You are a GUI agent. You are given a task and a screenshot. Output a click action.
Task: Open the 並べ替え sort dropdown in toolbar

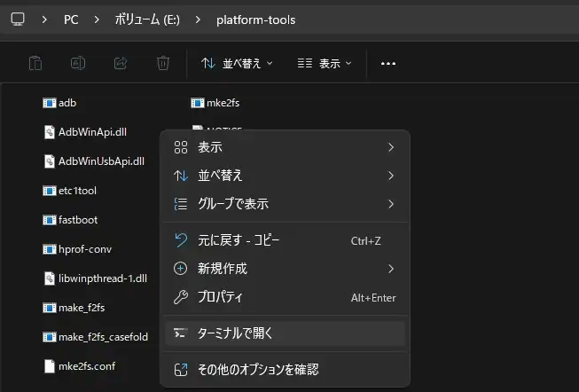[237, 63]
